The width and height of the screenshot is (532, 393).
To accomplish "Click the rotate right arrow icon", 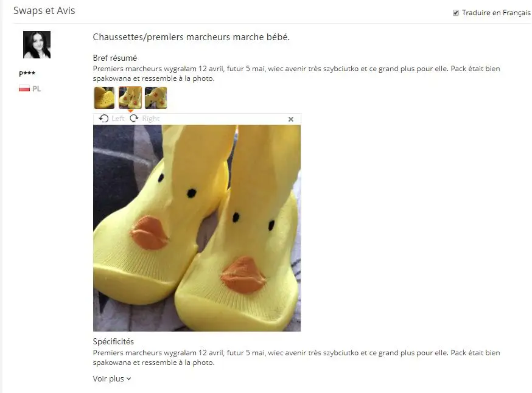I will coord(134,119).
